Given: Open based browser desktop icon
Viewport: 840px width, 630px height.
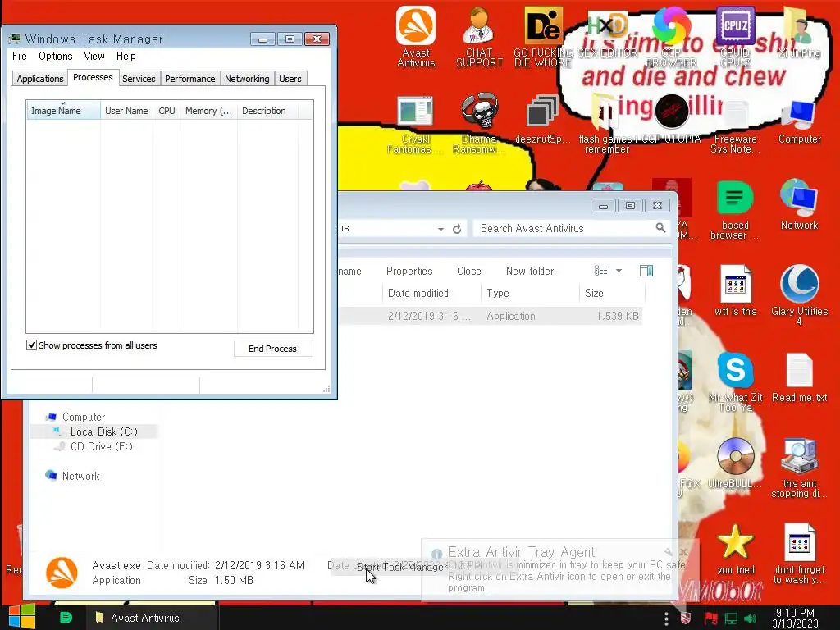Looking at the screenshot, I should tap(735, 209).
